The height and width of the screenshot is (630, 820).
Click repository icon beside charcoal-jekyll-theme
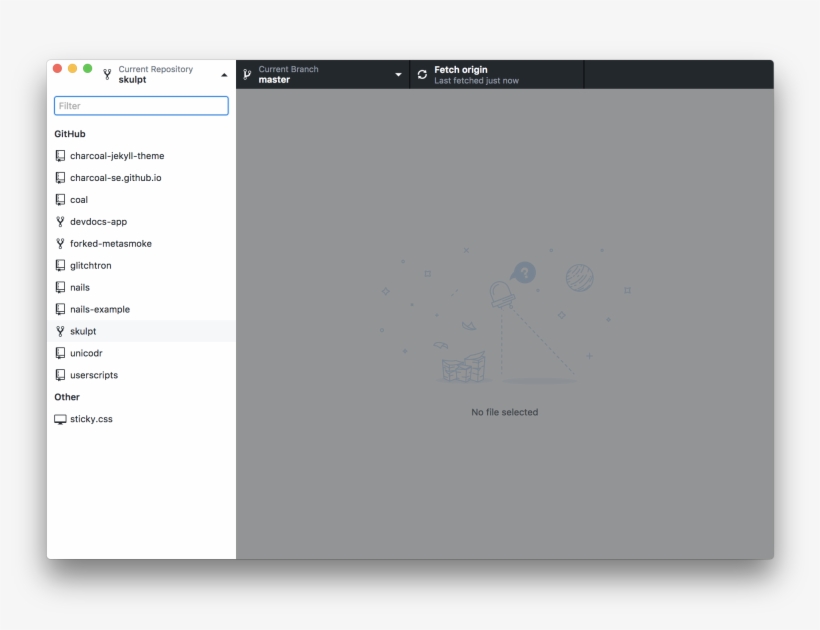tap(60, 156)
